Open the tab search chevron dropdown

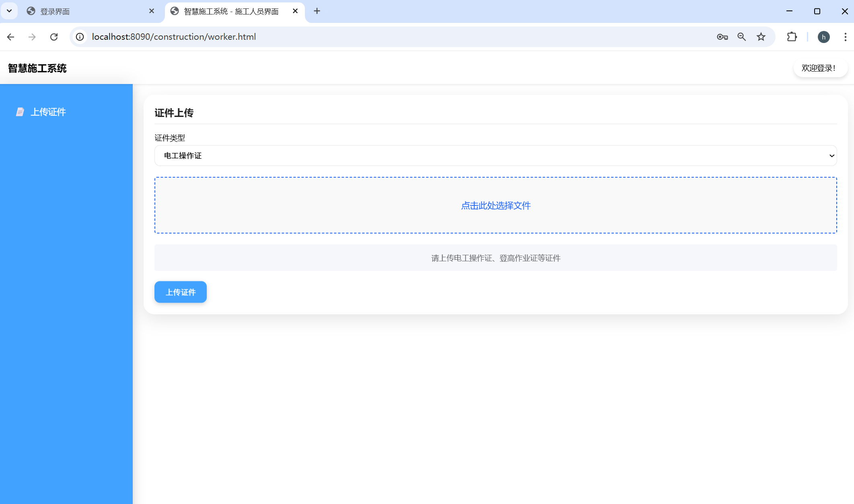click(9, 11)
